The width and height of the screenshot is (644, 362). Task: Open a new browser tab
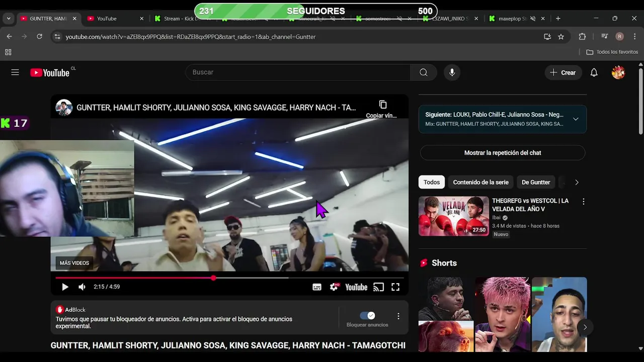point(558,19)
